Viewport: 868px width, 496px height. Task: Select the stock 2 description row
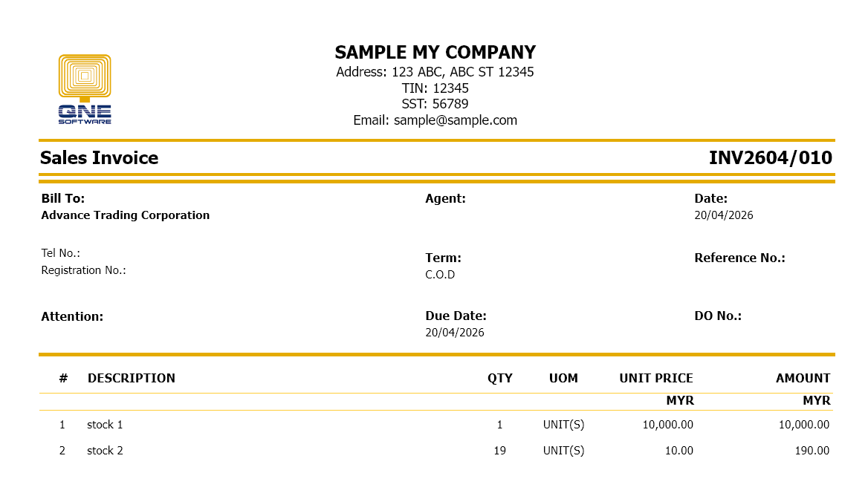point(105,451)
